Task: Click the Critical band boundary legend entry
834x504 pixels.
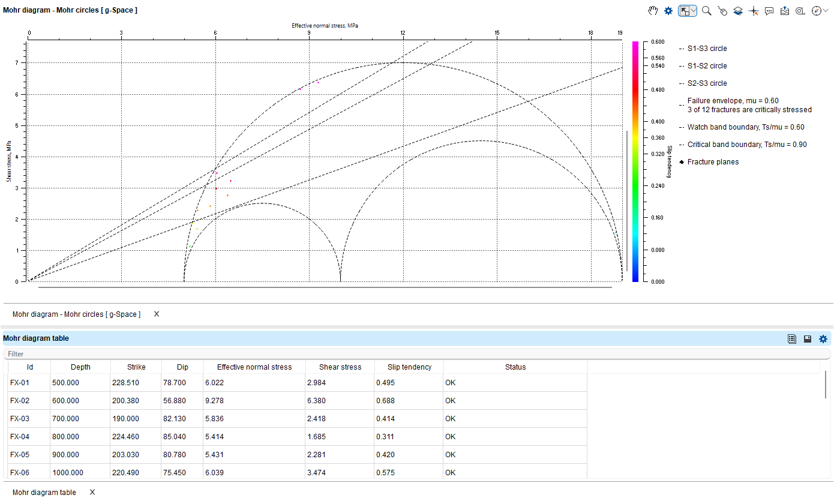Action: (x=743, y=145)
